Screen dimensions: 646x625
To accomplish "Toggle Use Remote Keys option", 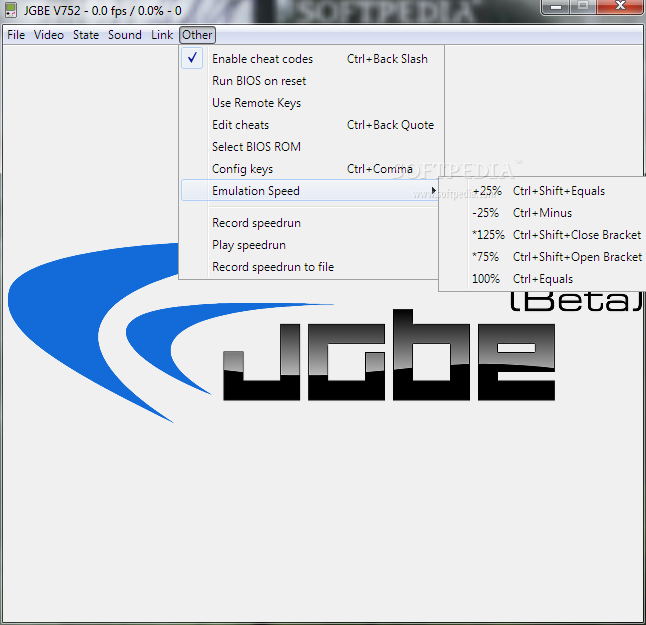I will click(312, 103).
